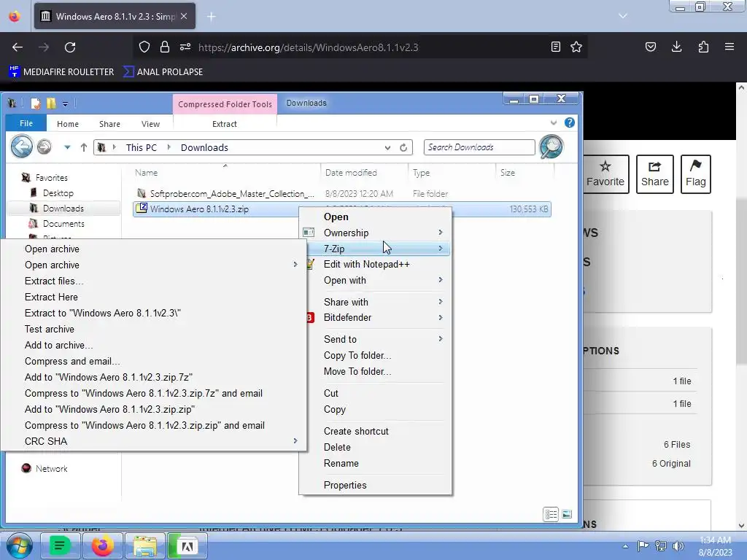The width and height of the screenshot is (747, 560).
Task: Click the Search Downloads input field
Action: pos(479,147)
